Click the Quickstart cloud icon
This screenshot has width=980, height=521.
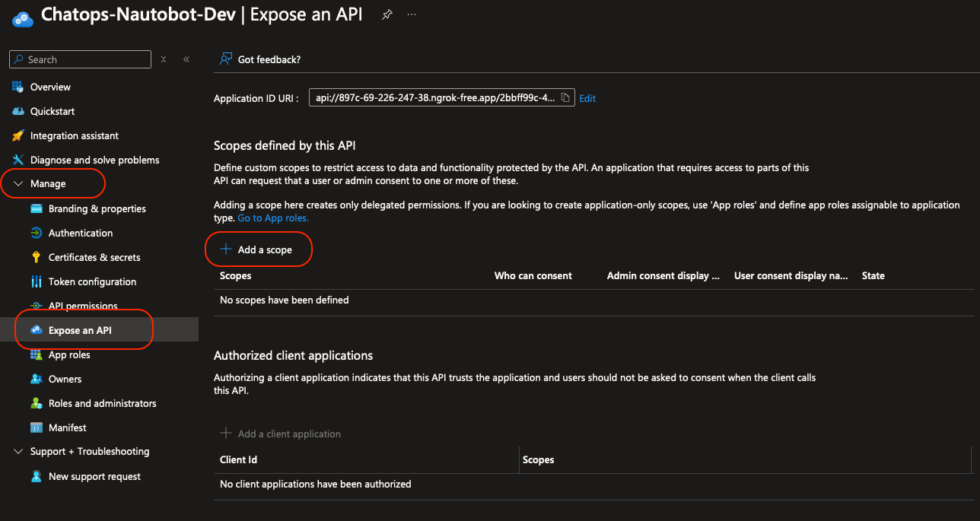point(17,111)
